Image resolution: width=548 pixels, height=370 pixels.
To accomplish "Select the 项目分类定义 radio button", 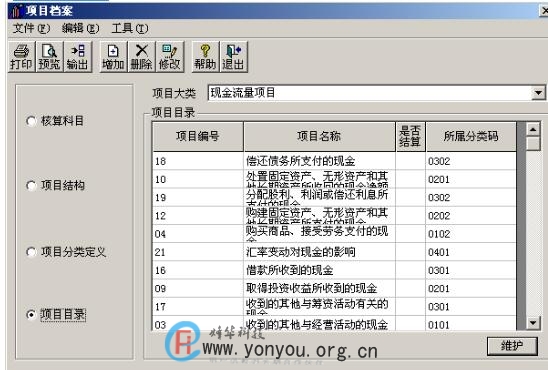I will pos(31,252).
